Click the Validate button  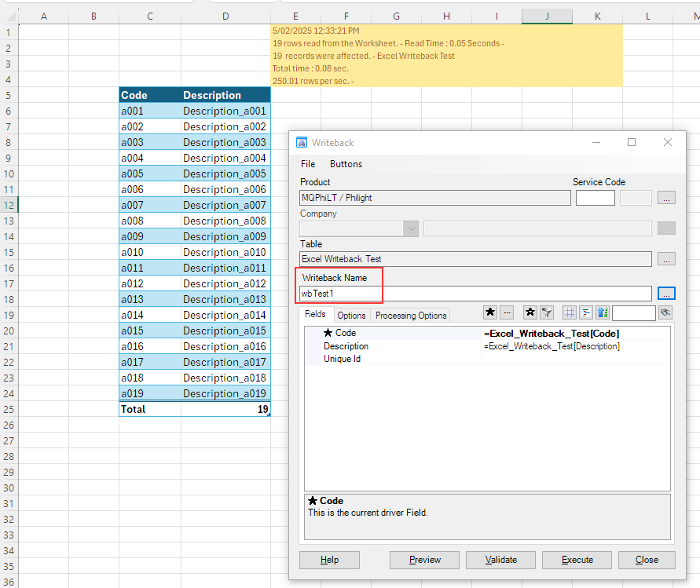tap(501, 560)
